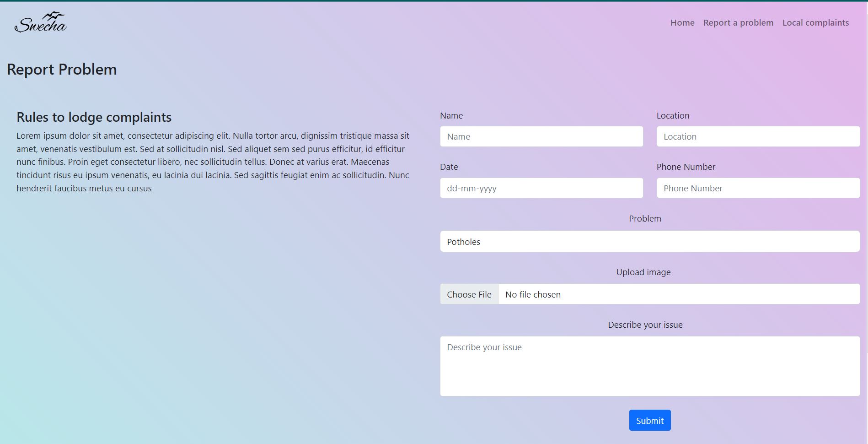Expand the Problem dropdown showing Potholes
This screenshot has width=868, height=444.
pyautogui.click(x=650, y=241)
